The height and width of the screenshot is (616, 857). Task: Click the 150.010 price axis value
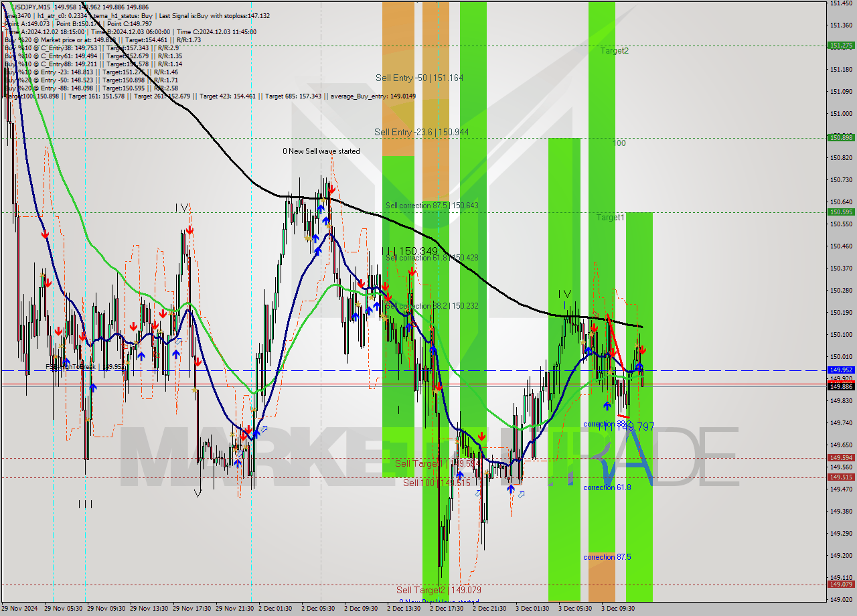tap(841, 357)
